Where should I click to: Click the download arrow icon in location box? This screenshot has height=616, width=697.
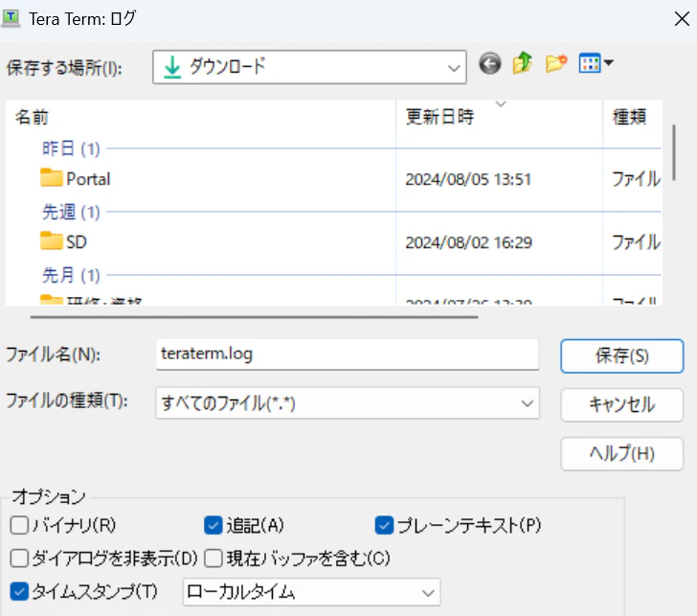(172, 68)
